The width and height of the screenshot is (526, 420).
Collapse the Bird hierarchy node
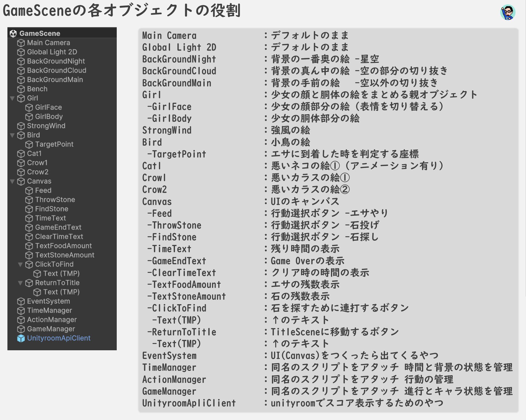point(12,135)
